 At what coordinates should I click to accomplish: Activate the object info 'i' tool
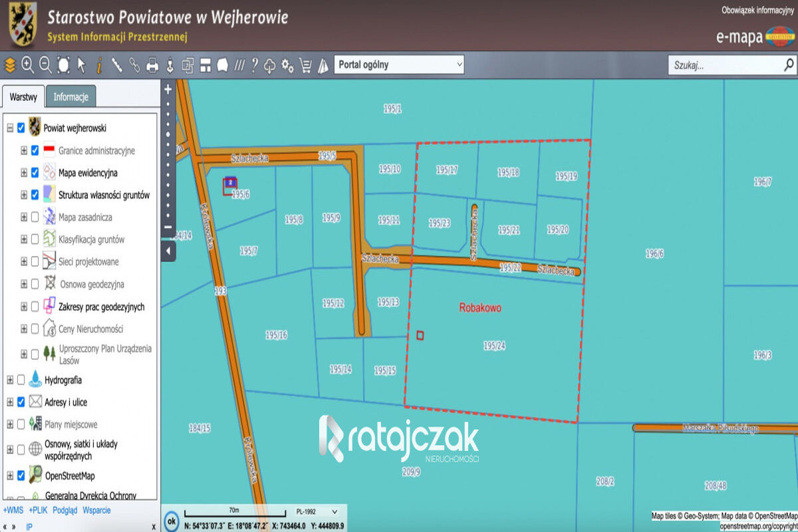99,65
